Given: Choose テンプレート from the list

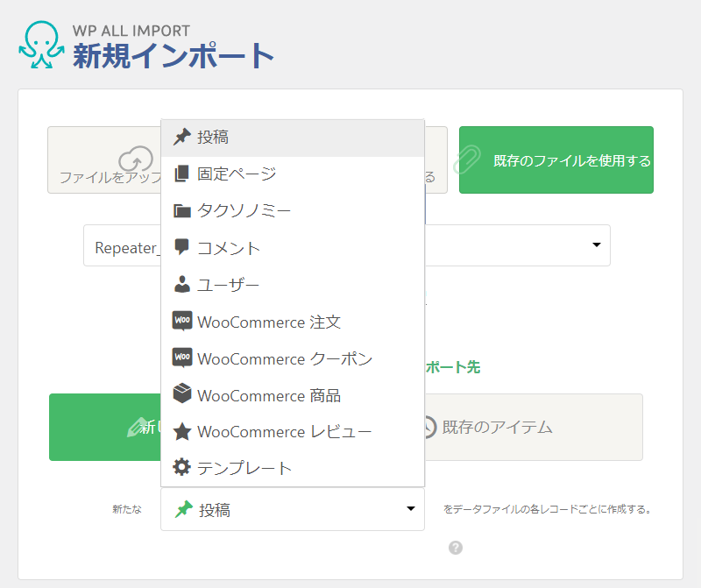Looking at the screenshot, I should (x=293, y=468).
